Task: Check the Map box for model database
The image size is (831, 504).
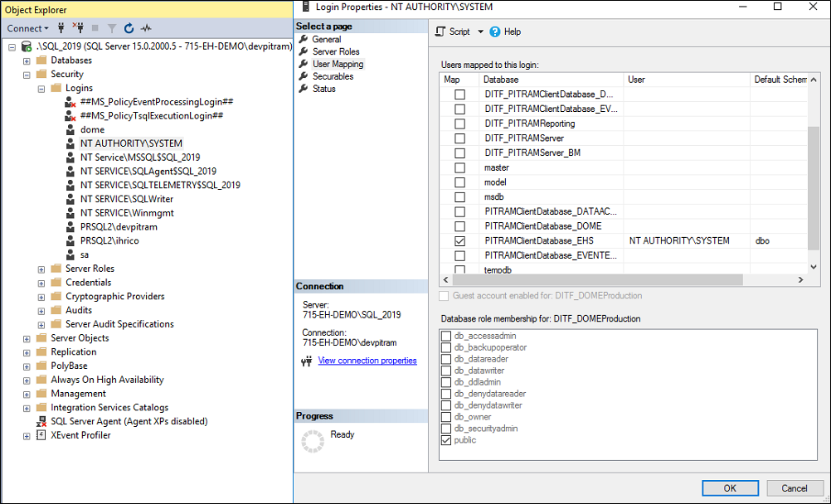Action: click(460, 182)
